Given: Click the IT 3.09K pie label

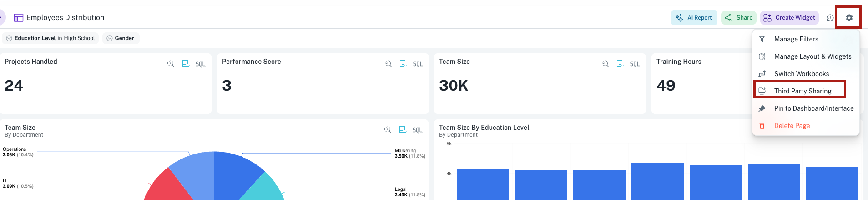Looking at the screenshot, I should 18,184.
